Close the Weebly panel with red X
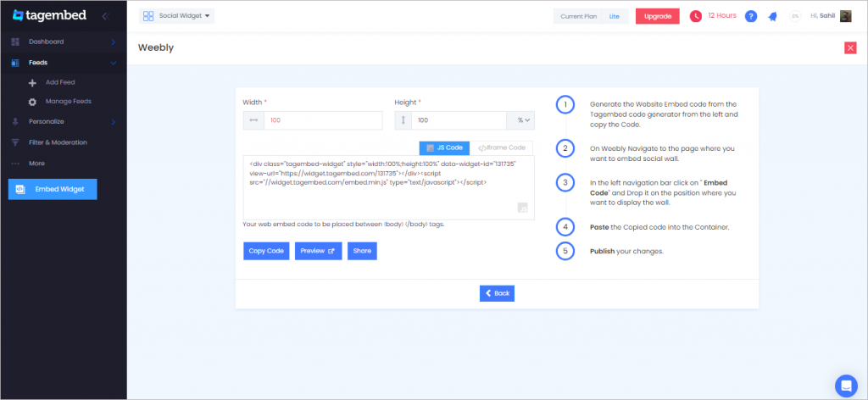Screen dimensions: 868x400 pyautogui.click(x=850, y=48)
